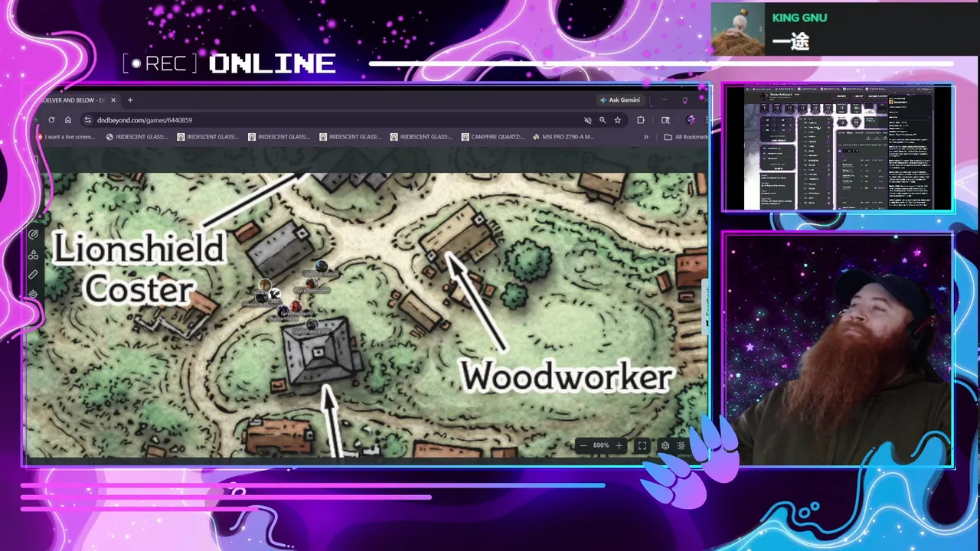
Task: Open the browser extensions puzzle icon
Action: [x=641, y=120]
